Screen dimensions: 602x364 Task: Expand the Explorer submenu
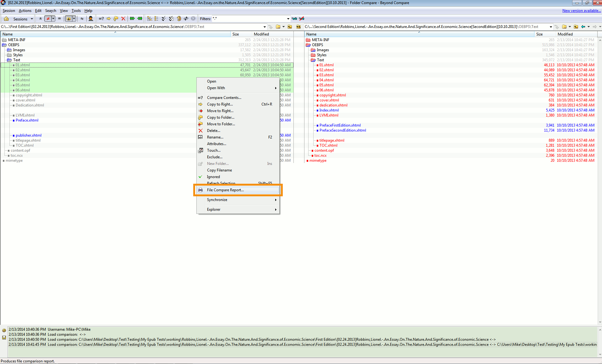tap(238, 209)
